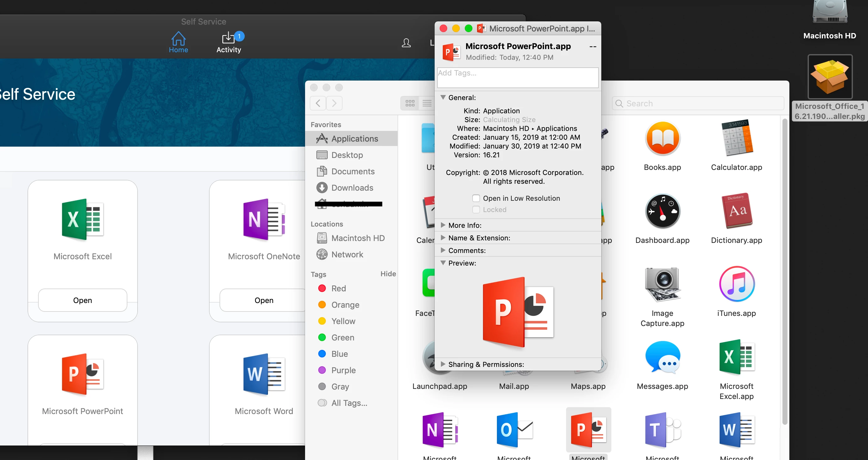Switch Finder to list view

pyautogui.click(x=426, y=103)
